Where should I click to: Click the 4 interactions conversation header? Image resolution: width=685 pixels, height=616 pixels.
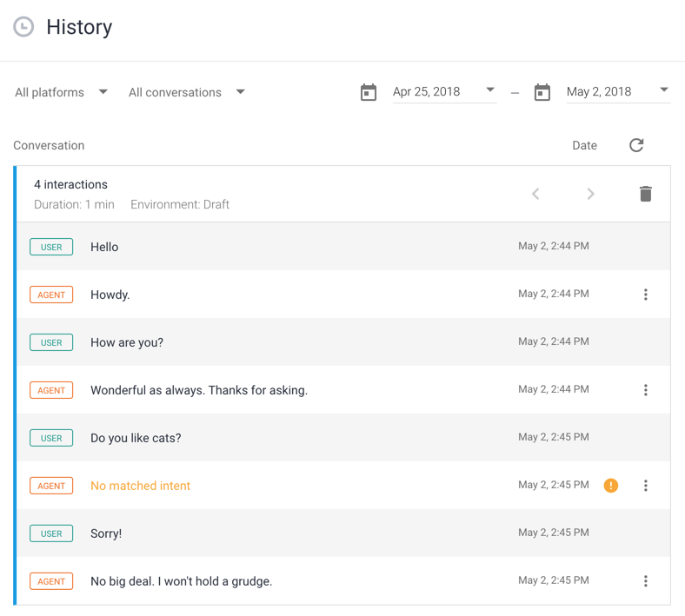coord(70,184)
